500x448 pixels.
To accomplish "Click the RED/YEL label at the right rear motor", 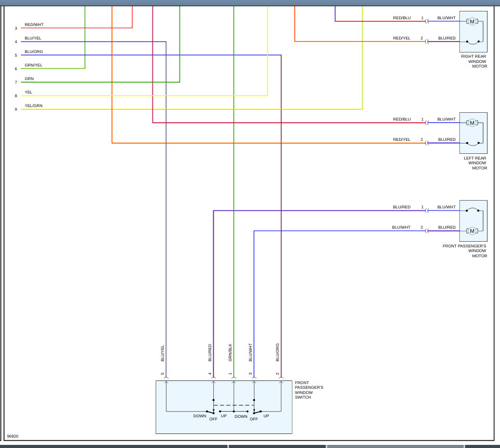I will [402, 38].
